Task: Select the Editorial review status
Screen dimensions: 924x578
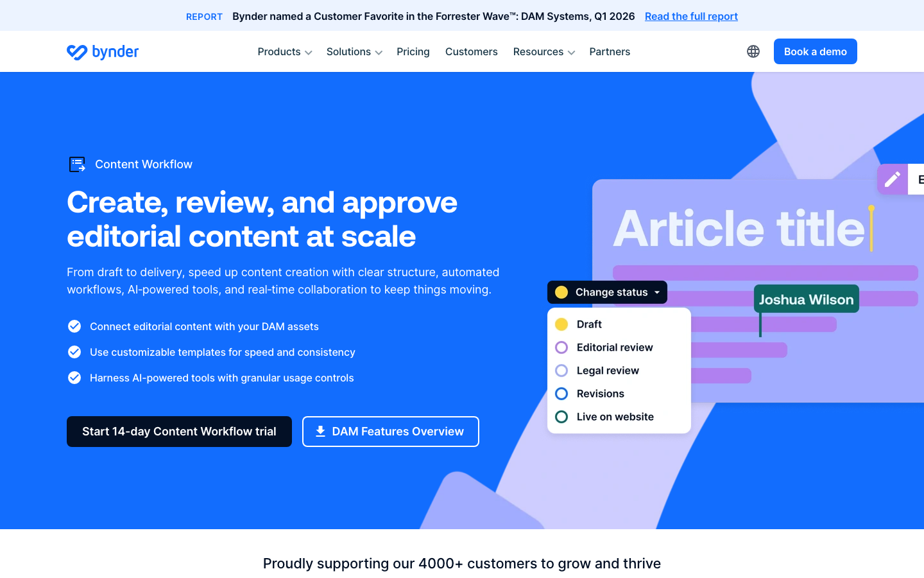Action: click(x=619, y=347)
